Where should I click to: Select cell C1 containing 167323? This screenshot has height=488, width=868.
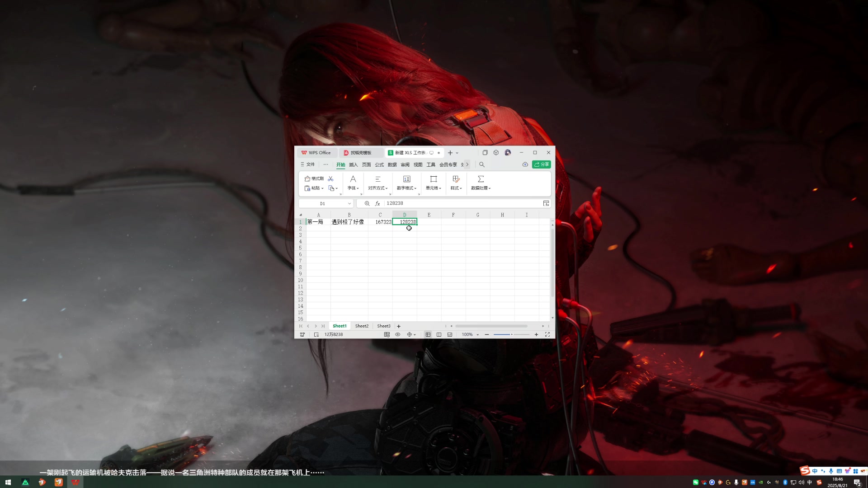point(380,222)
